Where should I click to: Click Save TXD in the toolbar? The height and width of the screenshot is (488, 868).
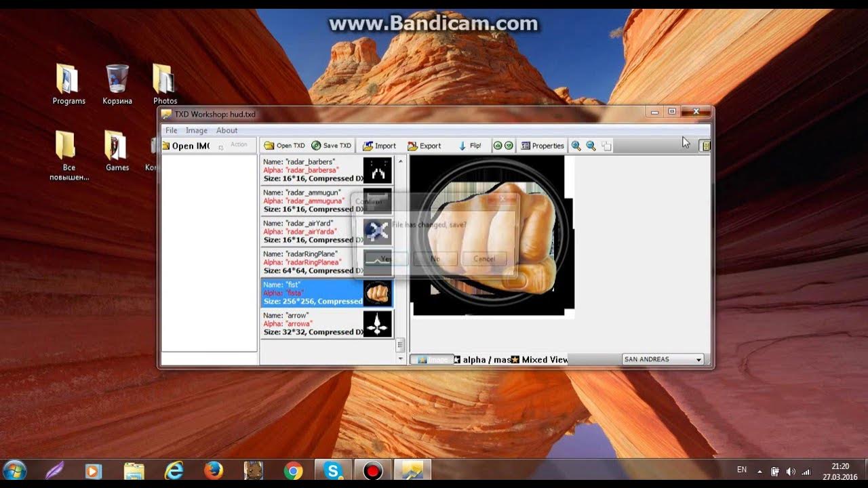(331, 146)
